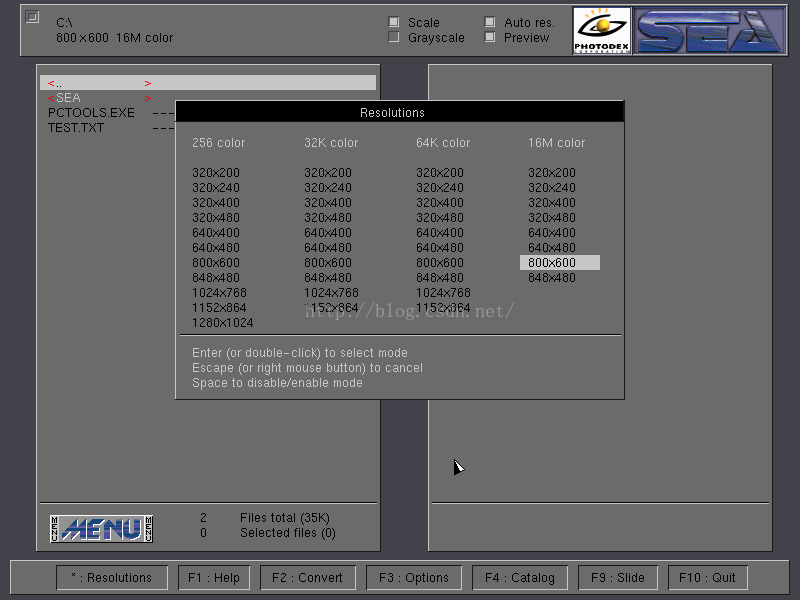Select 320x240 in 16M color column

pyautogui.click(x=552, y=187)
